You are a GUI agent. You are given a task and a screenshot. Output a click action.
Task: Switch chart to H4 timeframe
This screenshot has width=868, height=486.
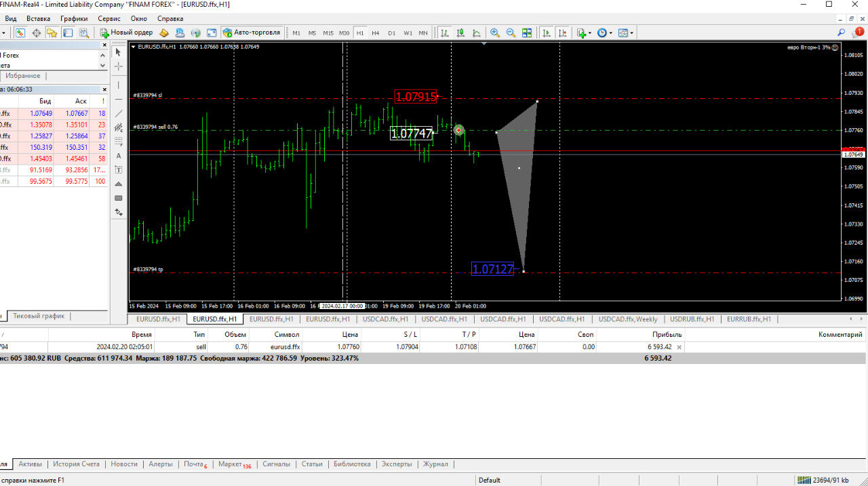pyautogui.click(x=376, y=33)
